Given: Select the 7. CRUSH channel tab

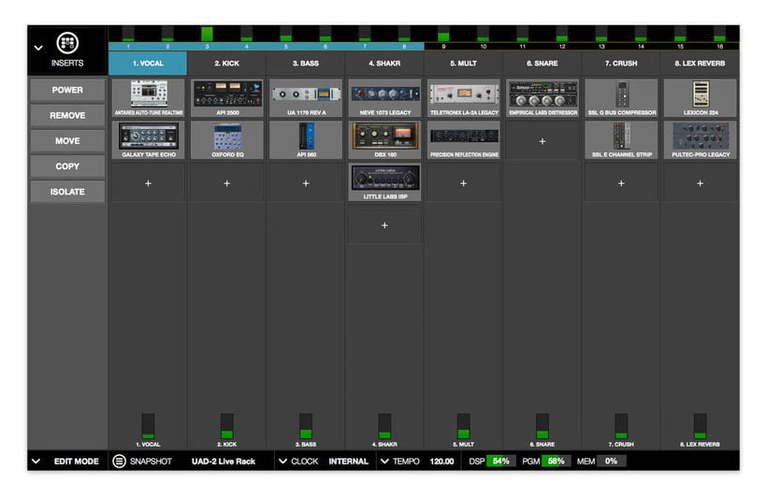Looking at the screenshot, I should (621, 63).
